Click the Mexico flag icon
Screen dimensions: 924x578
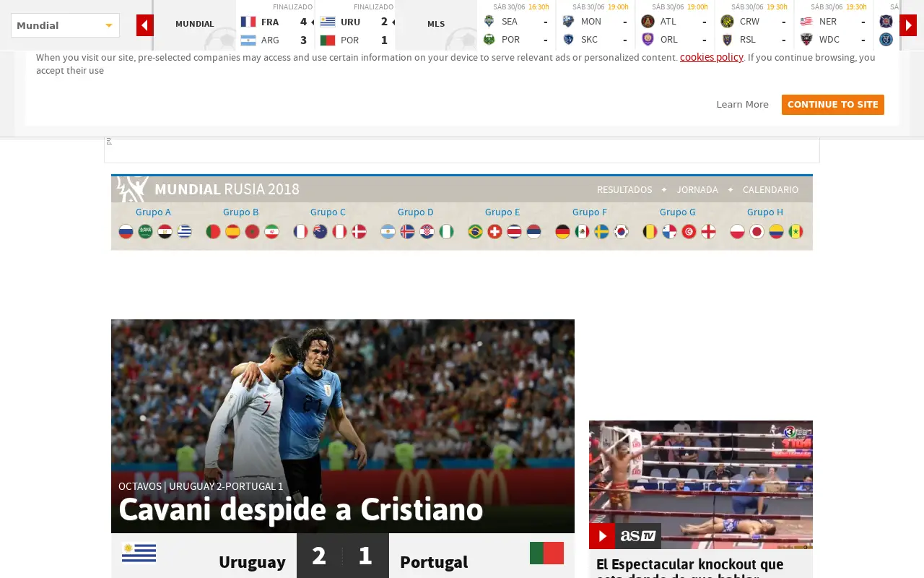click(x=583, y=232)
